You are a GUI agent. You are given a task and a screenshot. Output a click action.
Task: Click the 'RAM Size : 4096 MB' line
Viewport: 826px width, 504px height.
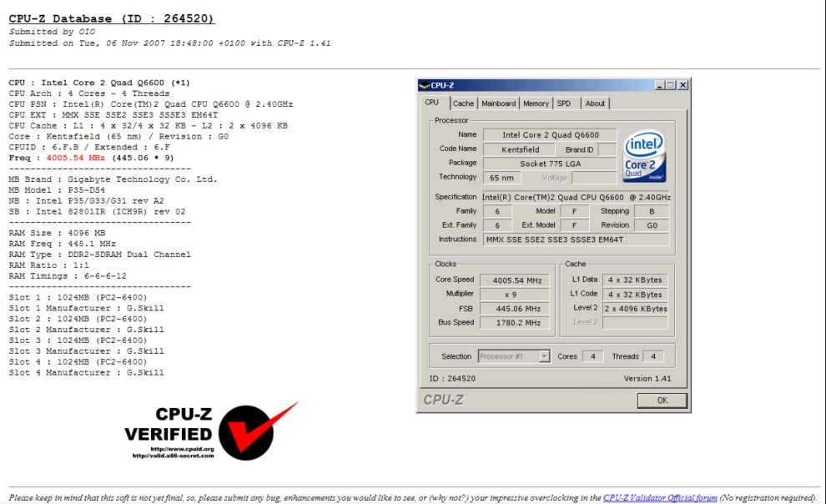[x=57, y=234]
